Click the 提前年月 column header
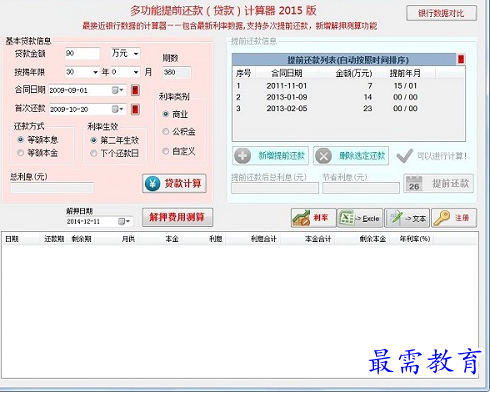490x393 pixels. (x=405, y=73)
